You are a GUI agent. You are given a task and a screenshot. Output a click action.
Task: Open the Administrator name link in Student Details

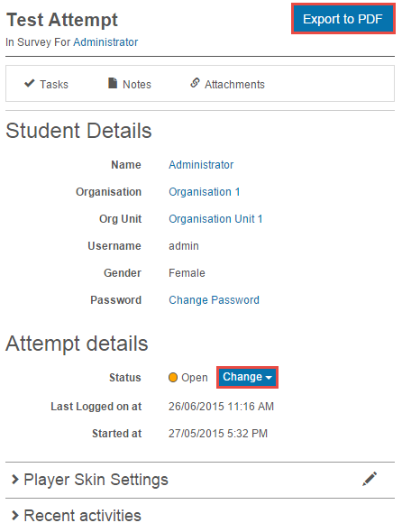[x=201, y=165]
